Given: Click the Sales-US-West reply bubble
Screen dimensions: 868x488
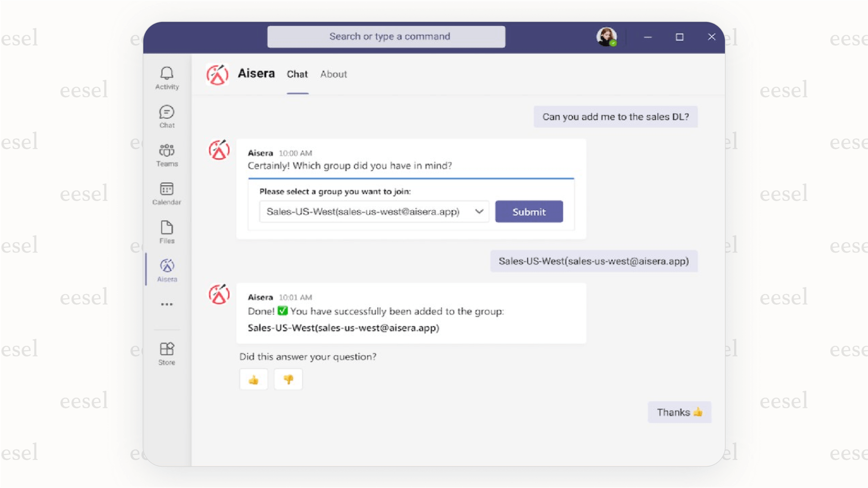Looking at the screenshot, I should tap(593, 261).
